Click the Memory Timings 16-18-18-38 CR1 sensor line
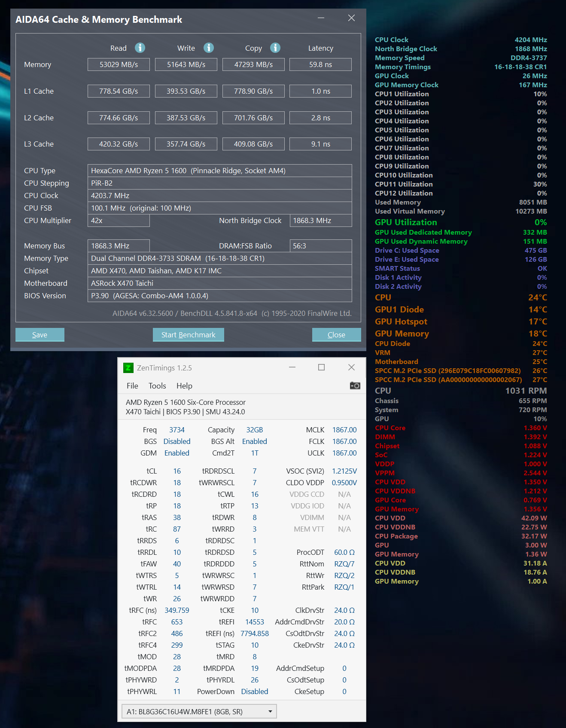Viewport: 566px width, 728px height. click(x=461, y=67)
